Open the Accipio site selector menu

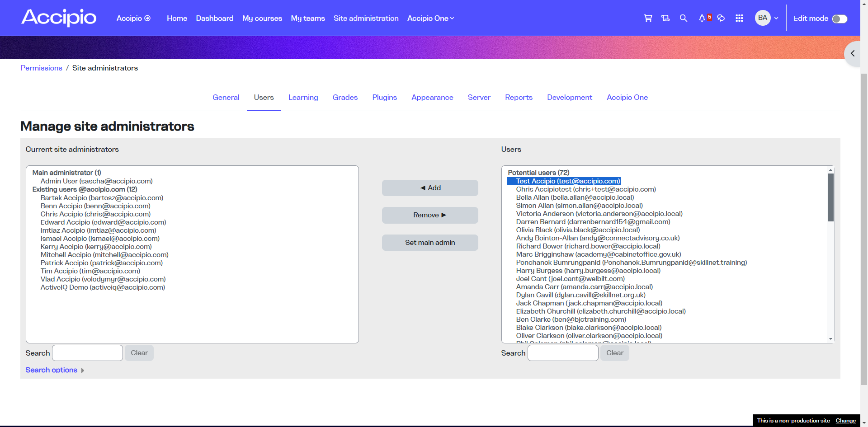pos(133,18)
